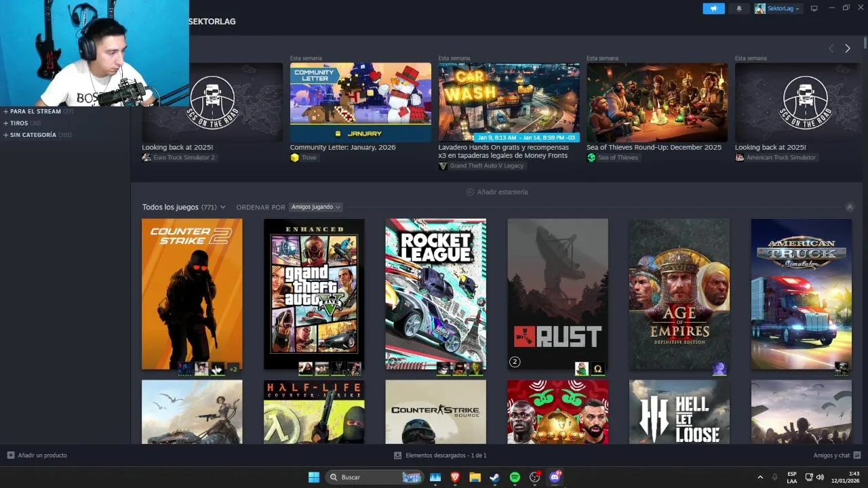The width and height of the screenshot is (868, 488).
Task: Click the Omega friend avatar on Rust cover
Action: [x=597, y=369]
